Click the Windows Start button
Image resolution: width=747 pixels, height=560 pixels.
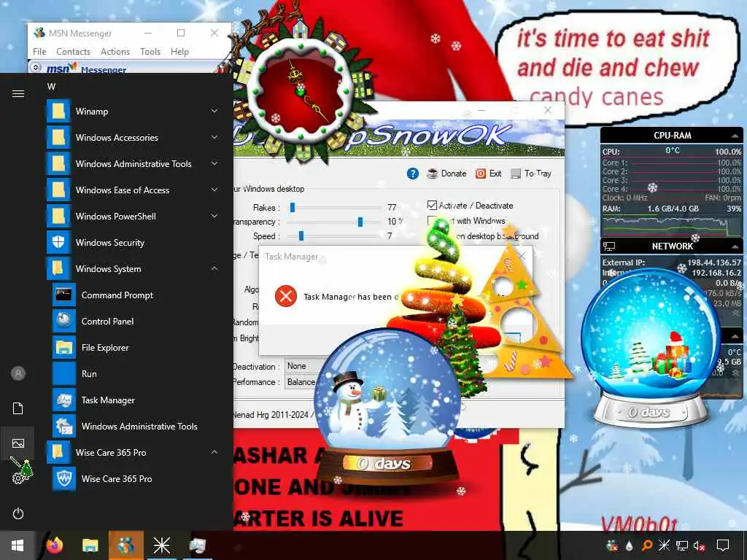pyautogui.click(x=18, y=545)
